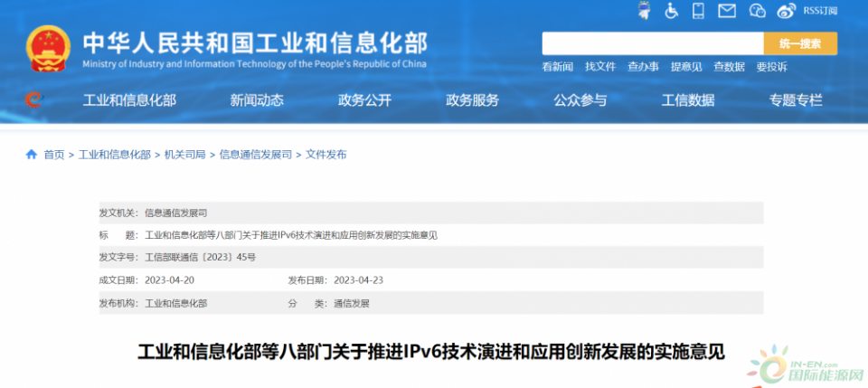This screenshot has height=388, width=868.
Task: Click the WeChat icon
Action: 758,11
